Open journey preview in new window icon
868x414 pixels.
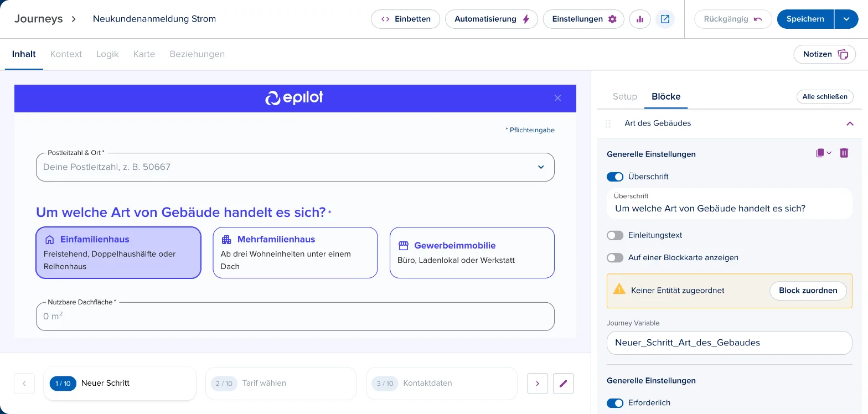(x=665, y=19)
